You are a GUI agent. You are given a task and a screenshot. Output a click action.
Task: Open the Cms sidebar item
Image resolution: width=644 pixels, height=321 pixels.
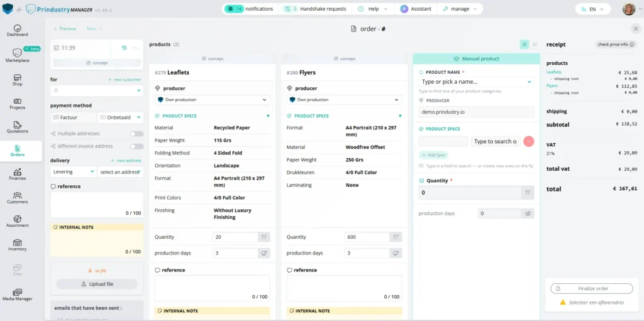[x=17, y=269]
